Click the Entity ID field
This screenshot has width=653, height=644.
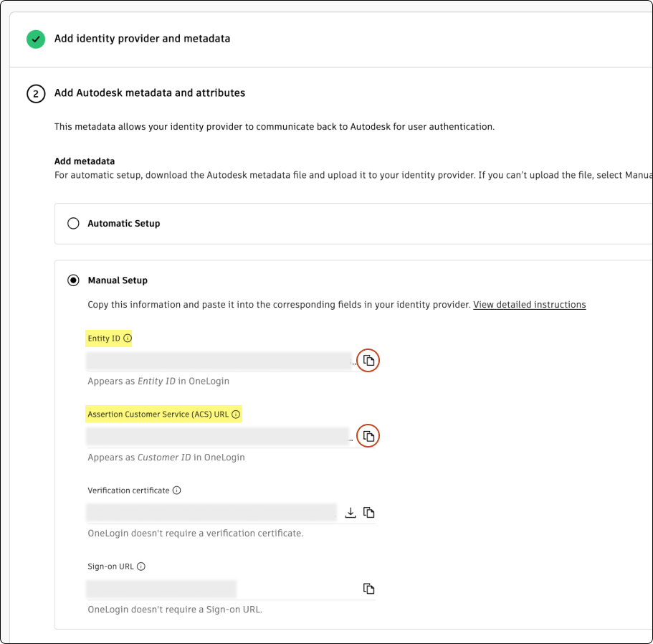[x=218, y=360]
